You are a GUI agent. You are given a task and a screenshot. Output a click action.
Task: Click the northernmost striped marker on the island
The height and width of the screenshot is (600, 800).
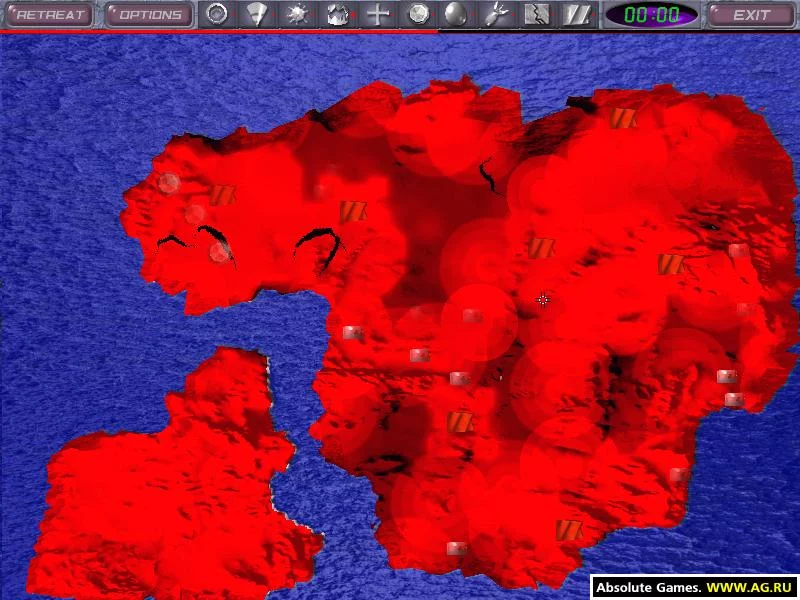[x=622, y=118]
